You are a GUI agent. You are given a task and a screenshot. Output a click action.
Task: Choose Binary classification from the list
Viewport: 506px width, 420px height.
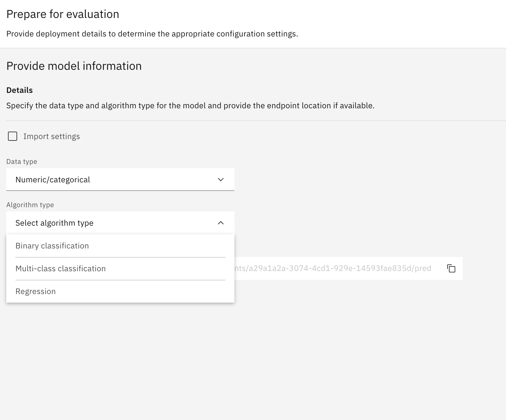[52, 246]
